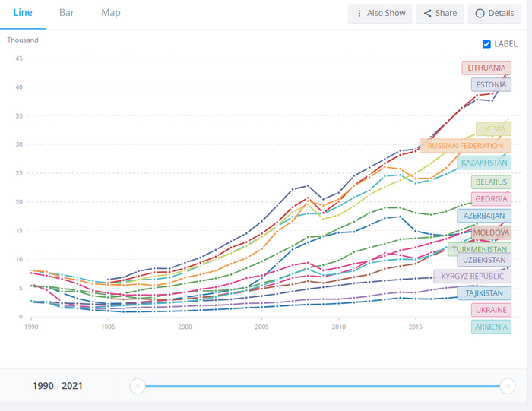Click the Thousand axis unit text
Viewport: 532px width, 411px height.
pos(23,40)
